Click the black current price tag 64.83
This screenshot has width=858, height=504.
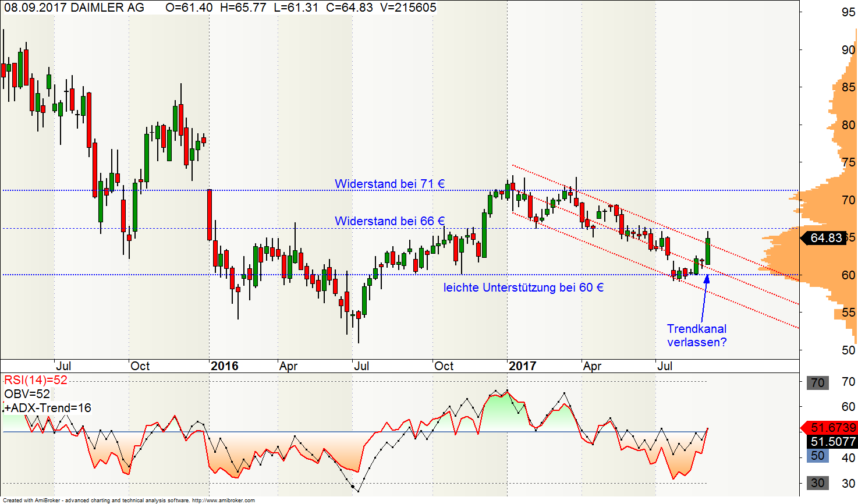pos(824,237)
